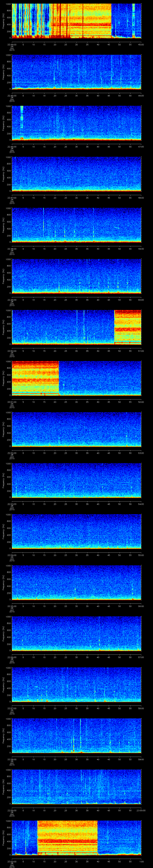Click the 48:00 end time label
Screen dimensions: 153x868
[141, 198]
